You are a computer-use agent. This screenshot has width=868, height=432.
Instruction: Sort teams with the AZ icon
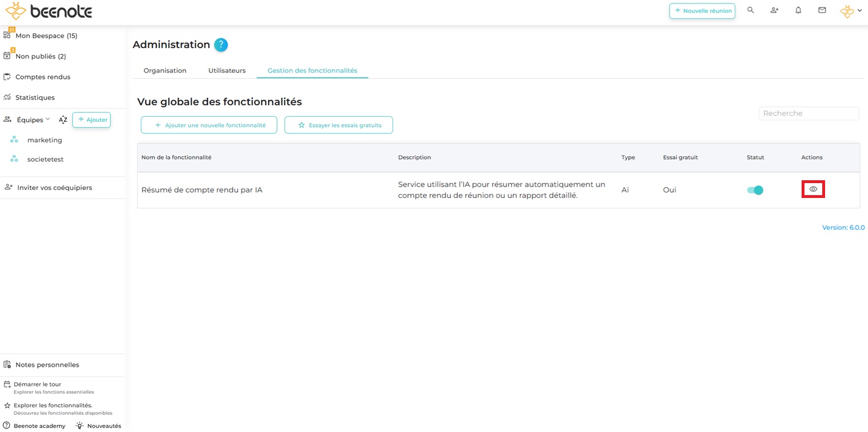pyautogui.click(x=63, y=120)
